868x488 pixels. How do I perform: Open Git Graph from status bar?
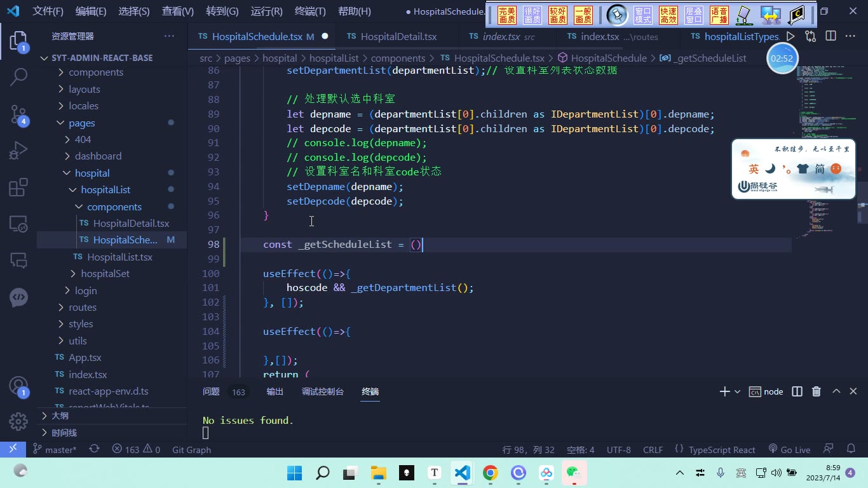click(x=191, y=449)
